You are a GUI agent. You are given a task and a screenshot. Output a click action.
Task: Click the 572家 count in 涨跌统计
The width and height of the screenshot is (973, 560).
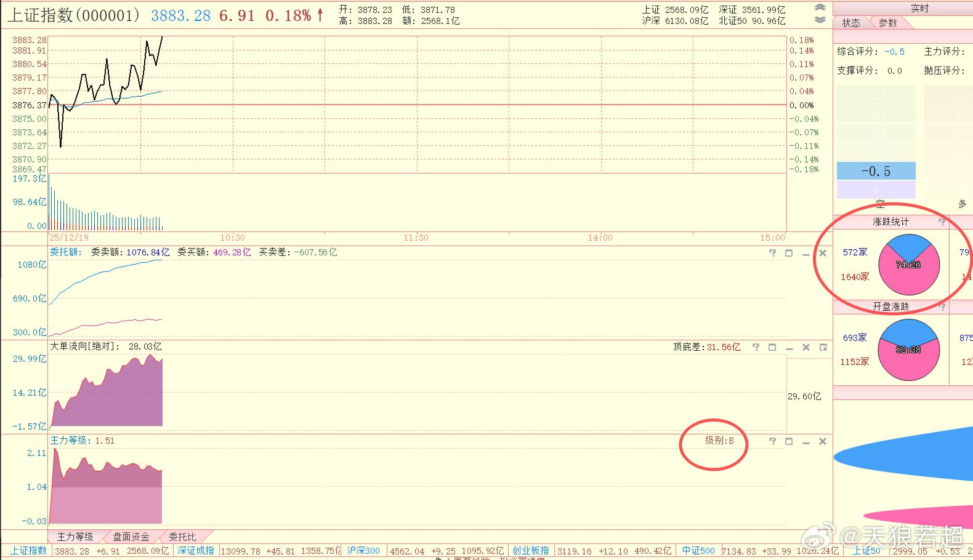[855, 252]
